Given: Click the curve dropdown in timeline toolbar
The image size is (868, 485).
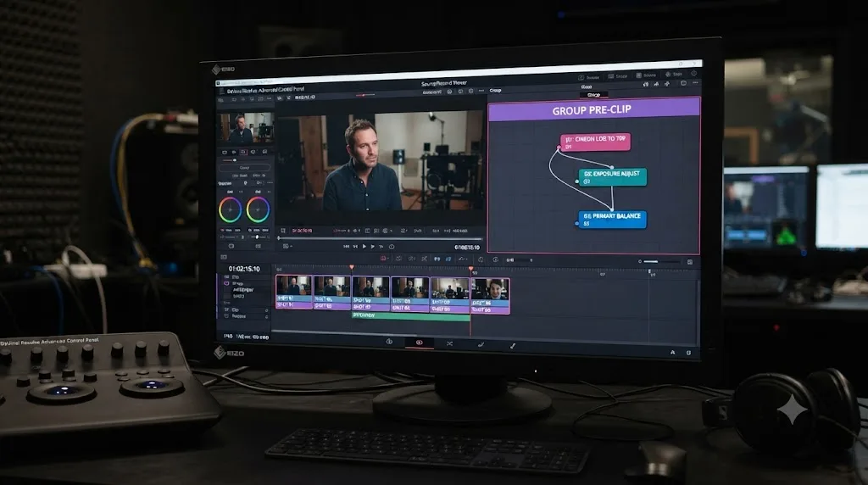Looking at the screenshot, I should 463,259.
